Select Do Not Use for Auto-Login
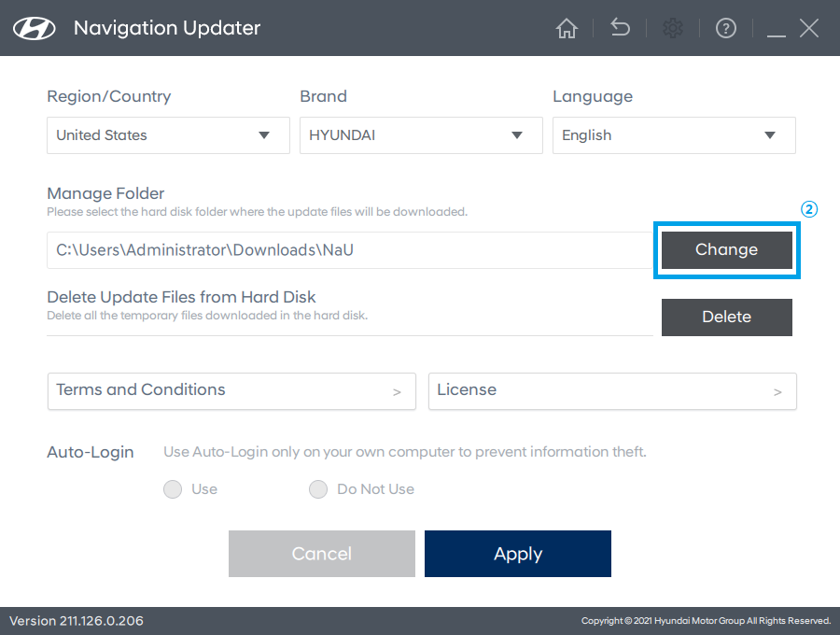This screenshot has height=635, width=840. [x=318, y=488]
